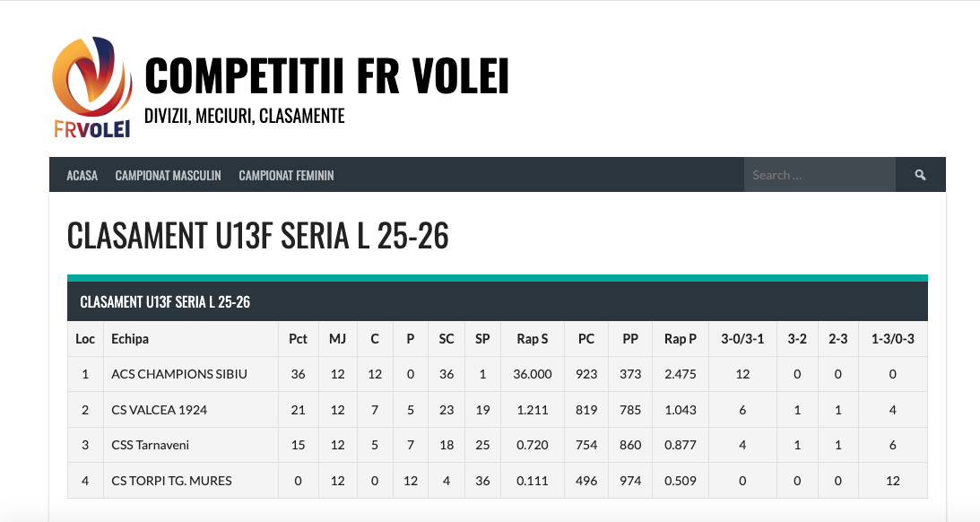
Task: Click the MJ column header
Action: (x=337, y=339)
